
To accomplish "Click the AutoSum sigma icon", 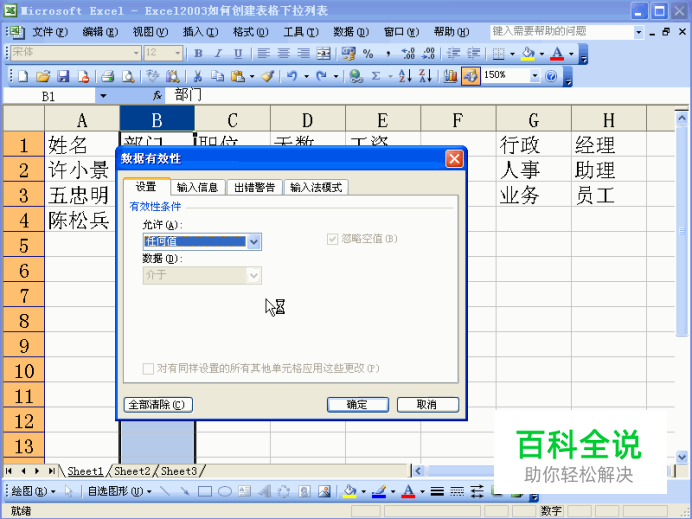I will [376, 76].
